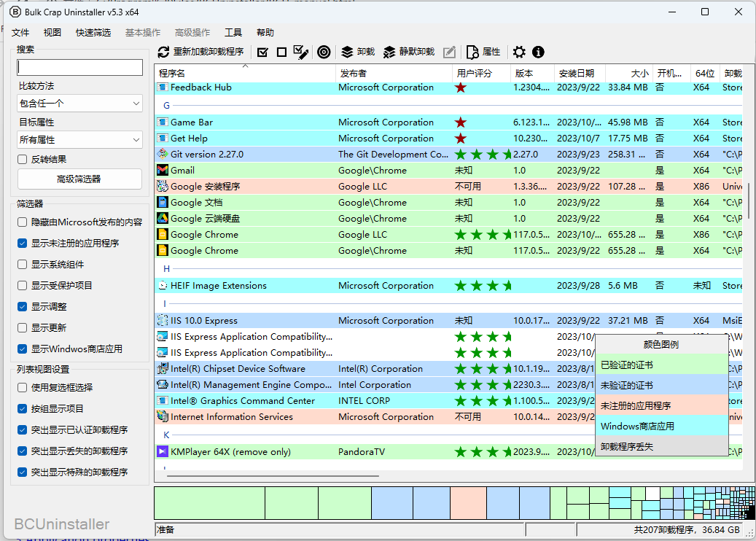This screenshot has height=541, width=756.
Task: Click the Intel Chipset Device Software icon
Action: (x=163, y=369)
